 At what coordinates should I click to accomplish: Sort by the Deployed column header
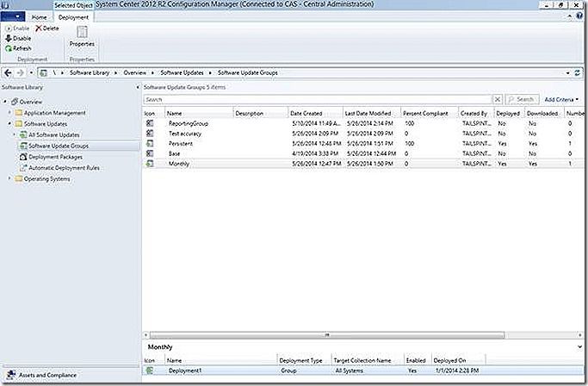pos(509,113)
